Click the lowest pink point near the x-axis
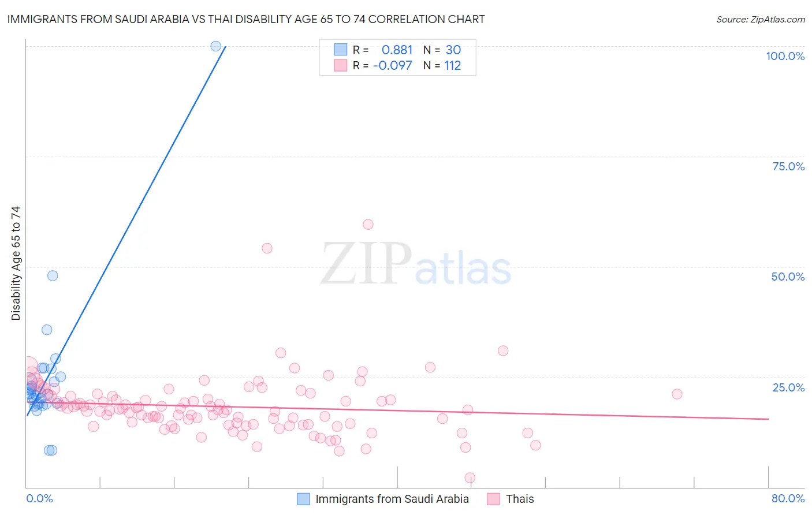 click(470, 477)
